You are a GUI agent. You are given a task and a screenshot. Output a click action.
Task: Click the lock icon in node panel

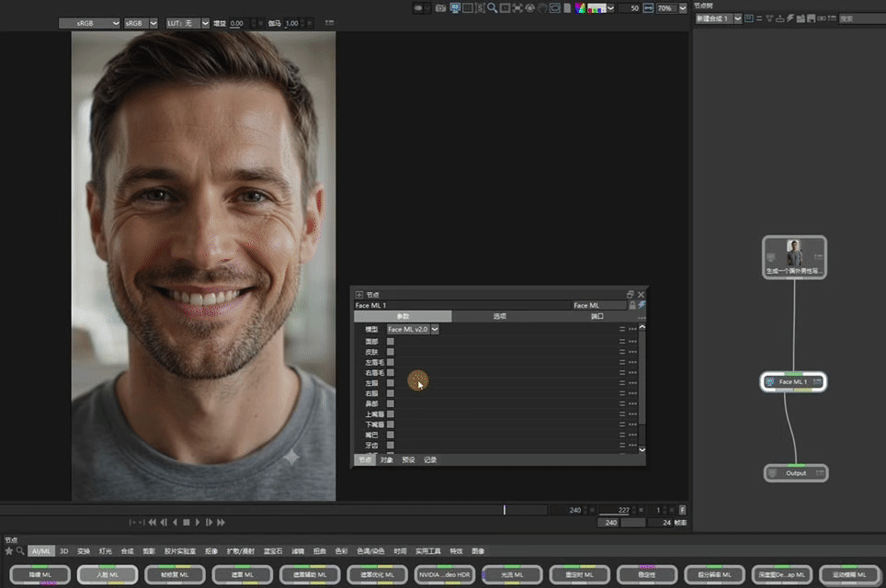pos(632,305)
